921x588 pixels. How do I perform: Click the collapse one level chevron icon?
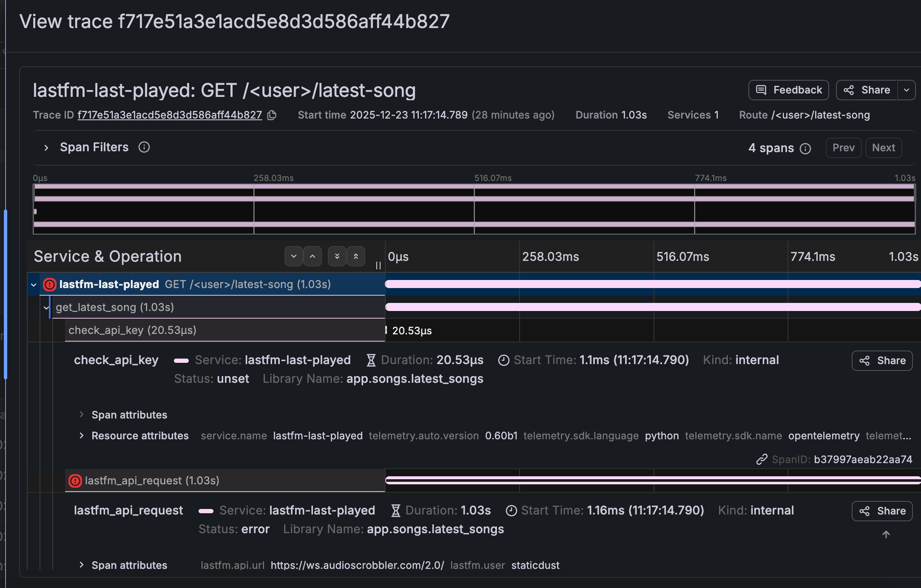313,256
